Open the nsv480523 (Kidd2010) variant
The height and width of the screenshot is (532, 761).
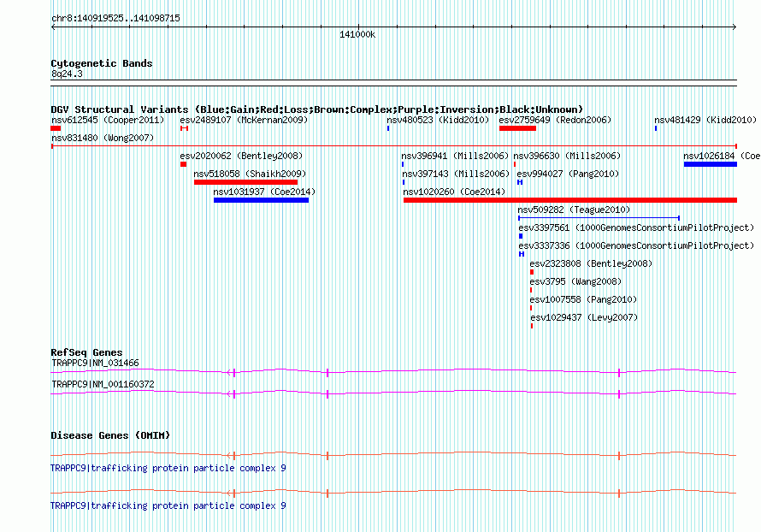click(x=438, y=120)
